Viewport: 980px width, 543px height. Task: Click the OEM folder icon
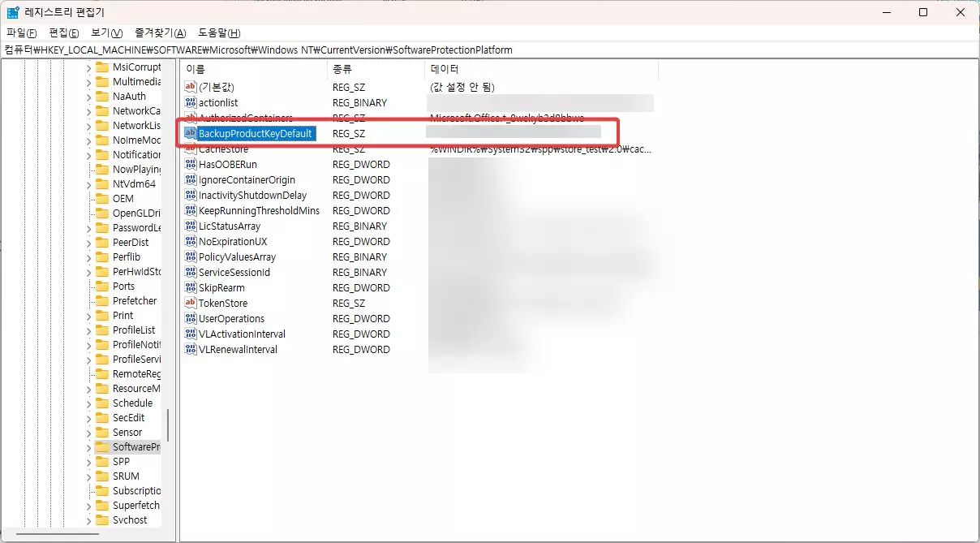[101, 198]
